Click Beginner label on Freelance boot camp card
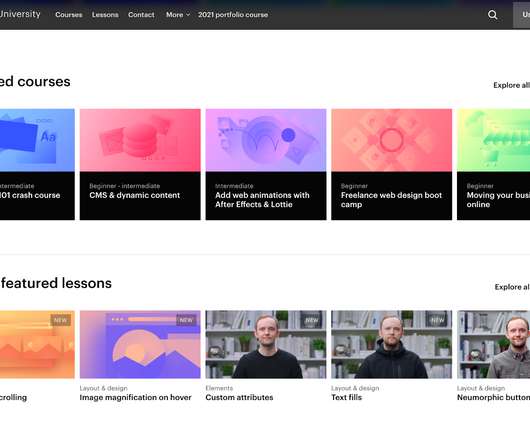The height and width of the screenshot is (442, 530). pos(354,186)
